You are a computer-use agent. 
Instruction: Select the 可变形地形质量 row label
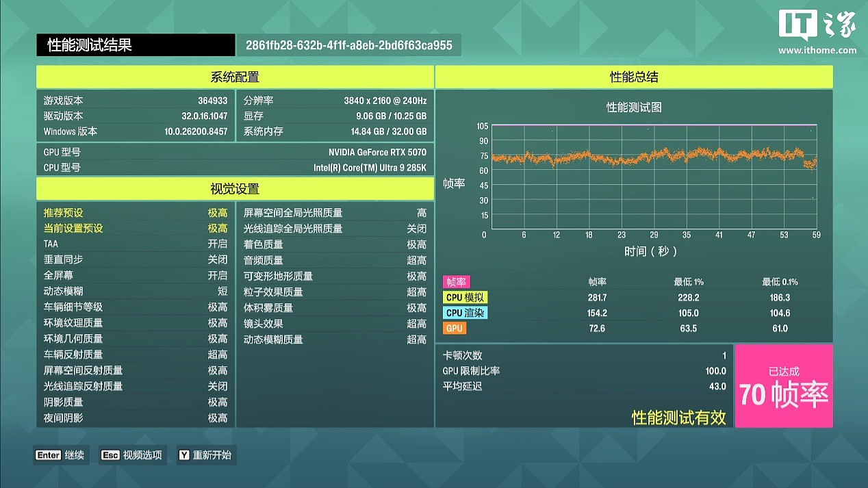pos(278,276)
